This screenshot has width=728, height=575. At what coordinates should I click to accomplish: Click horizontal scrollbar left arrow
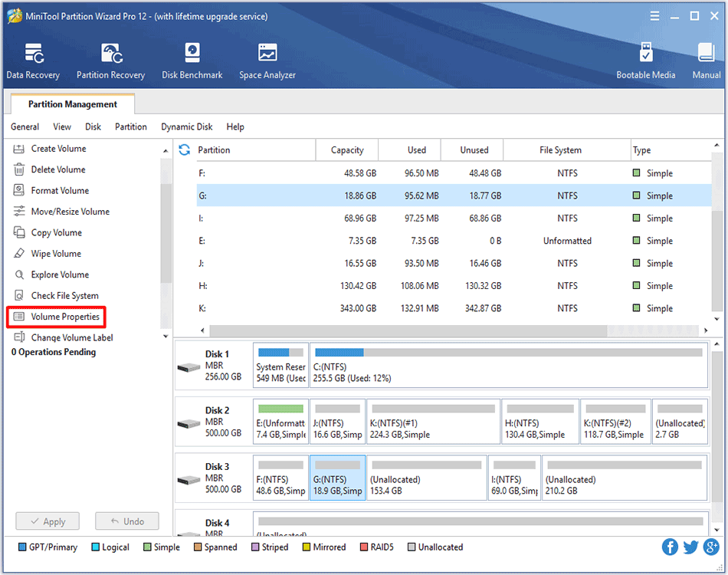point(202,330)
